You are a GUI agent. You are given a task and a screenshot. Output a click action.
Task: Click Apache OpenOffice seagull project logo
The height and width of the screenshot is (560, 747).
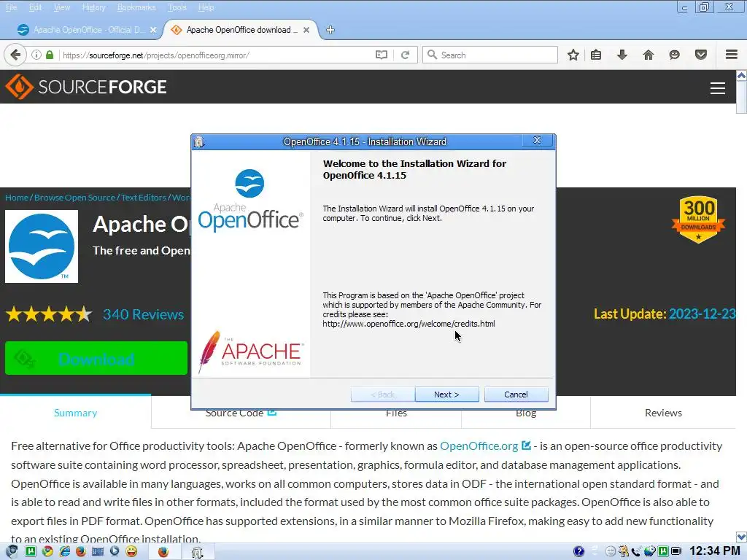42,246
